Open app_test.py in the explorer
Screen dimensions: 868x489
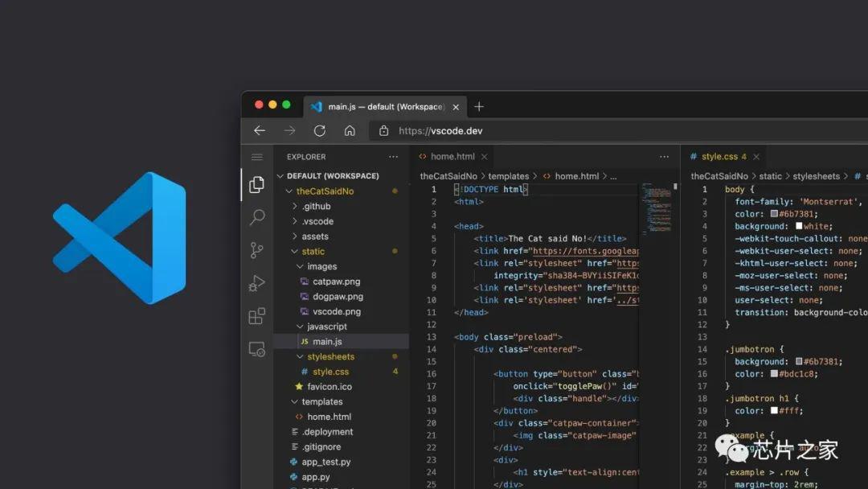326,462
